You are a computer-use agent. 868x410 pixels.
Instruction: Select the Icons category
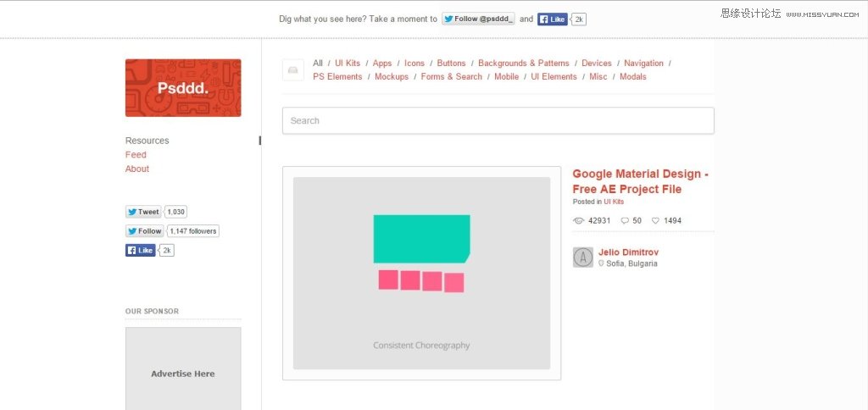(415, 63)
